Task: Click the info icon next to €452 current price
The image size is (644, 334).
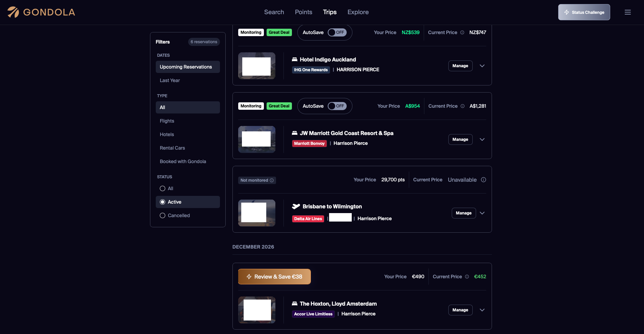Action: [467, 277]
